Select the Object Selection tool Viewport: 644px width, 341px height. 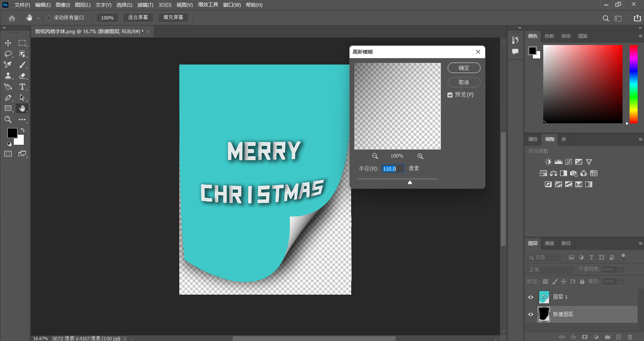coord(22,54)
